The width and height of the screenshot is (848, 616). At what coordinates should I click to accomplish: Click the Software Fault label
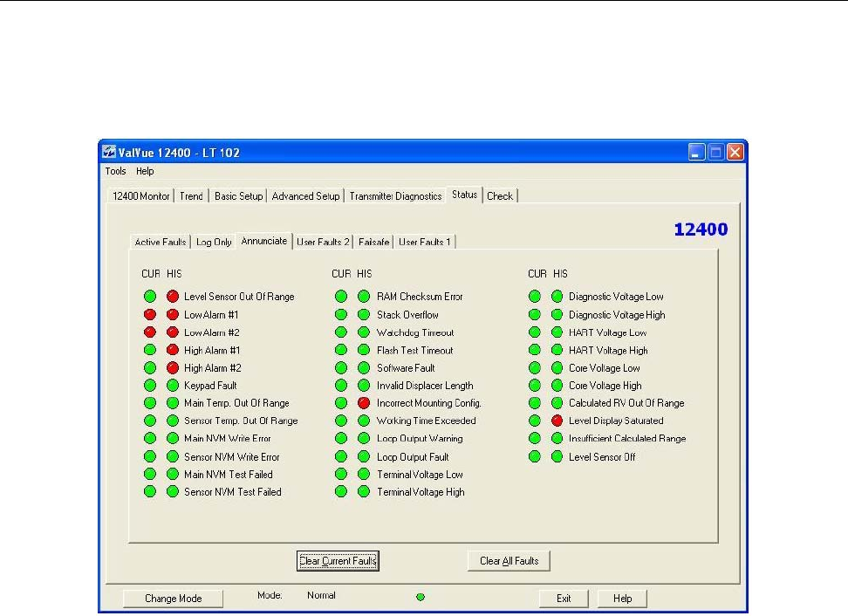tap(406, 367)
